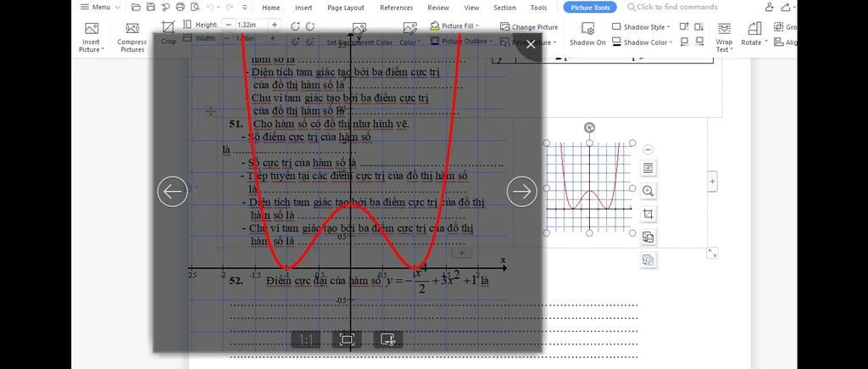Viewport: 868px width, 369px height.
Task: Click the Compress Pictures button
Action: coord(131,37)
